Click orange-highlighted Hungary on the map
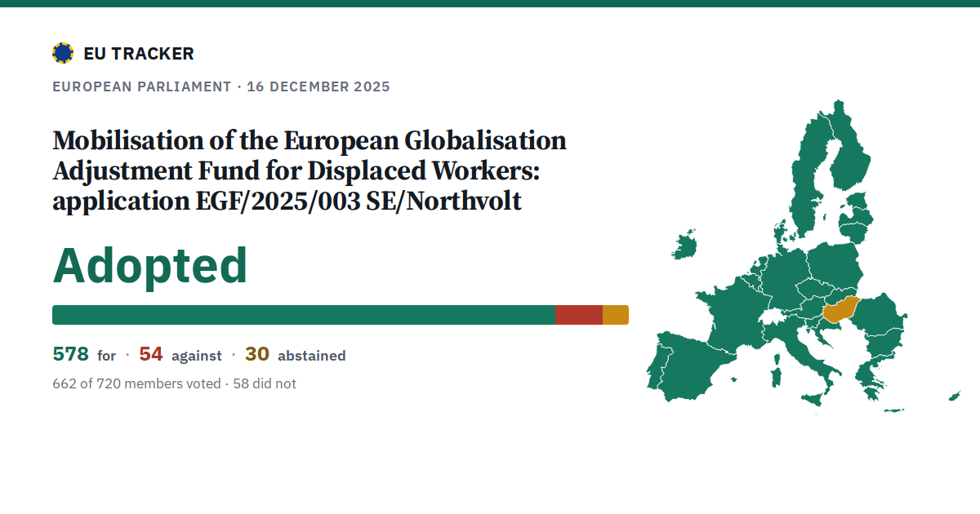This screenshot has width=980, height=514. (x=840, y=310)
